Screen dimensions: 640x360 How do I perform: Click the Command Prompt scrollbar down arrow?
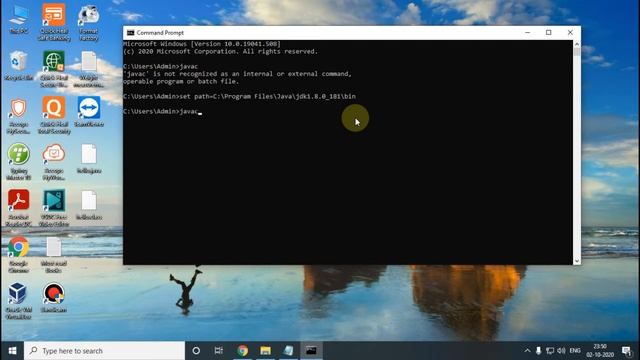pyautogui.click(x=577, y=261)
